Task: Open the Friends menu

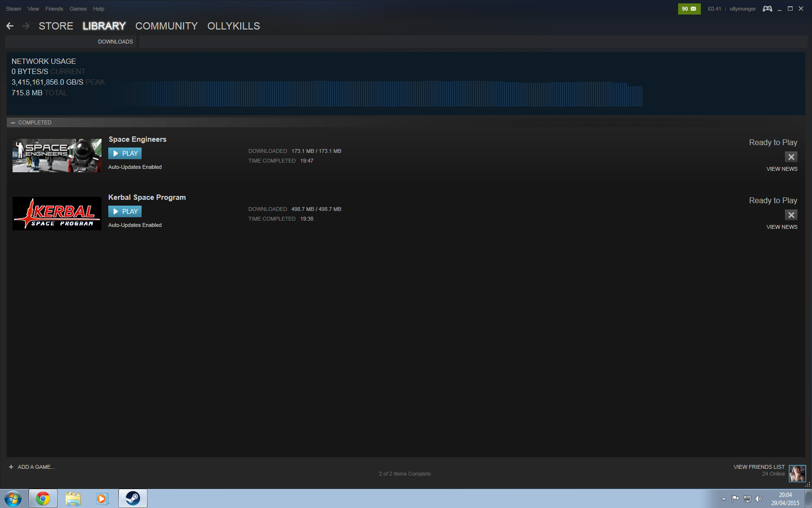Action: pos(54,9)
